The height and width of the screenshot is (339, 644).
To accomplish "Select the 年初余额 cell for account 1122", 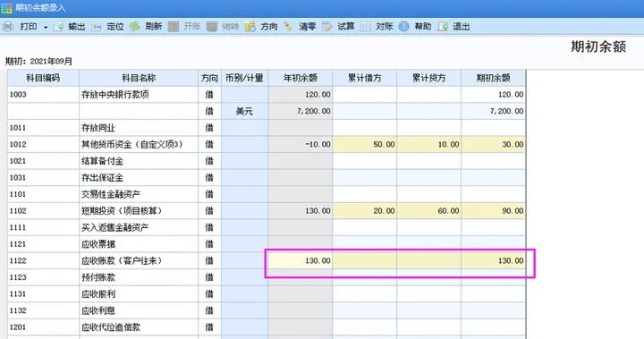I will click(x=301, y=260).
